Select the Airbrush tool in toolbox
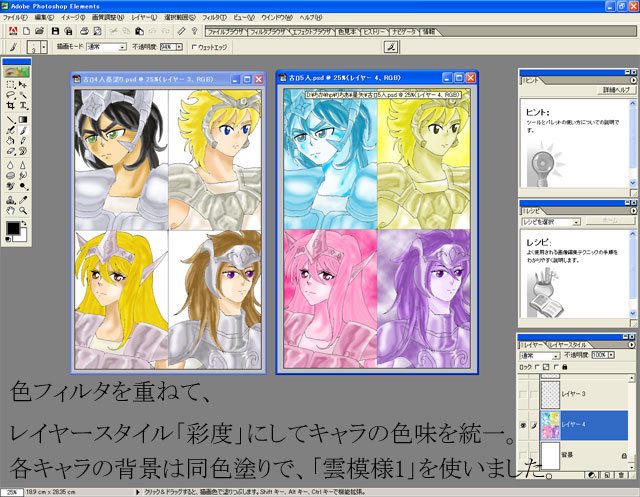This screenshot has height=497, width=640. (x=11, y=130)
